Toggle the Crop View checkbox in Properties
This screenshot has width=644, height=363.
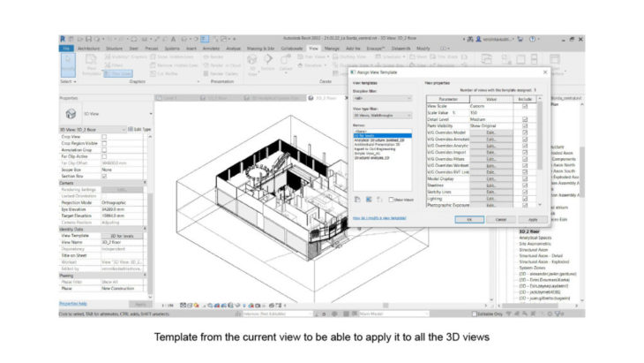point(103,137)
